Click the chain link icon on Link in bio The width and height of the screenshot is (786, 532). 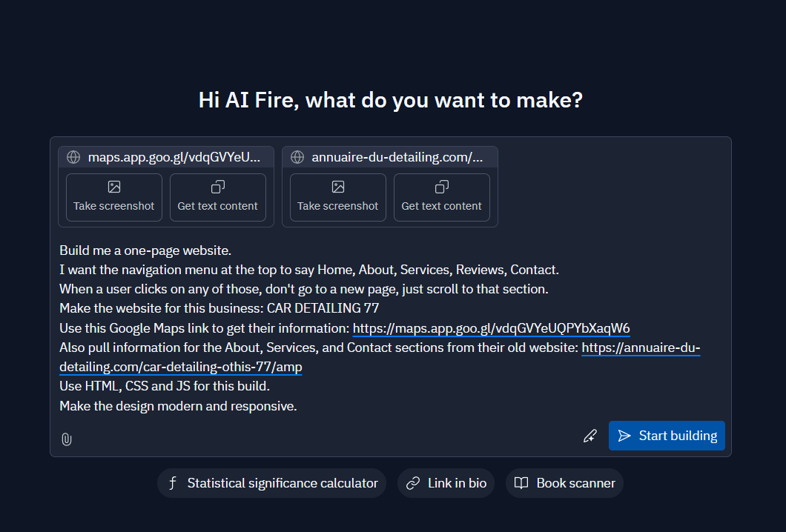point(413,483)
